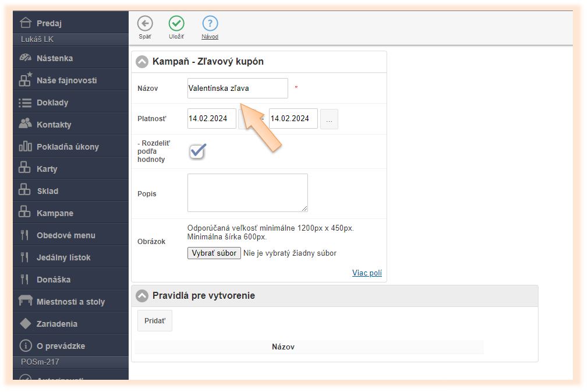Image resolution: width=588 pixels, height=392 pixels.
Task: Toggle Rozdeliť podľa hodnoty checkbox
Action: 198,151
